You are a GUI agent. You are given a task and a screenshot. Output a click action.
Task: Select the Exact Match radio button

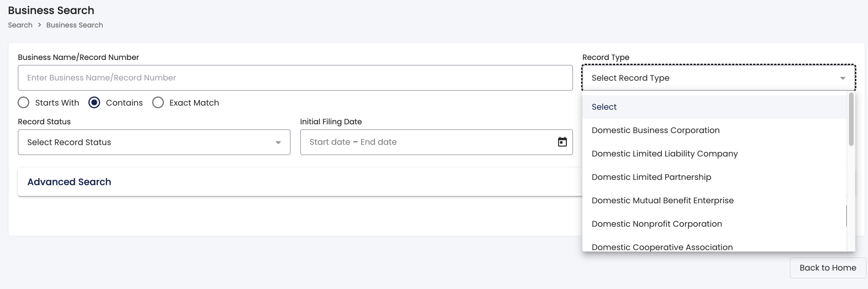coord(158,103)
